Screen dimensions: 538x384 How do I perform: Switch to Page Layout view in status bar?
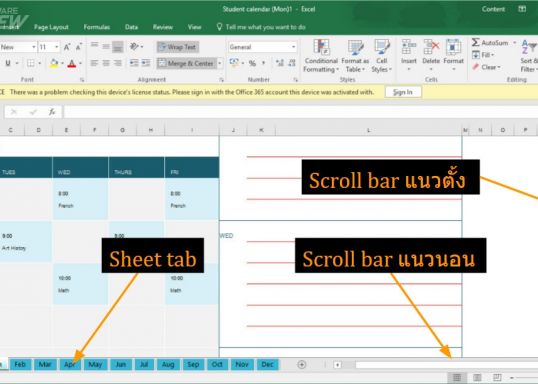pyautogui.click(x=477, y=377)
